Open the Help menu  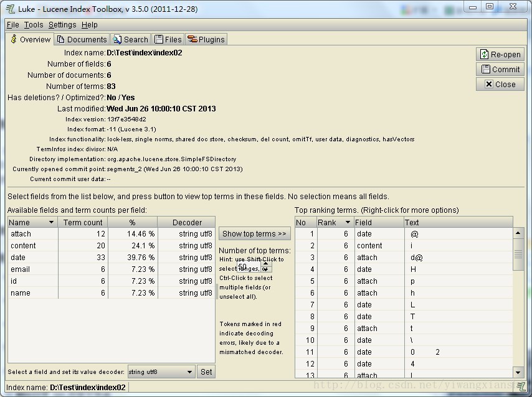[89, 25]
